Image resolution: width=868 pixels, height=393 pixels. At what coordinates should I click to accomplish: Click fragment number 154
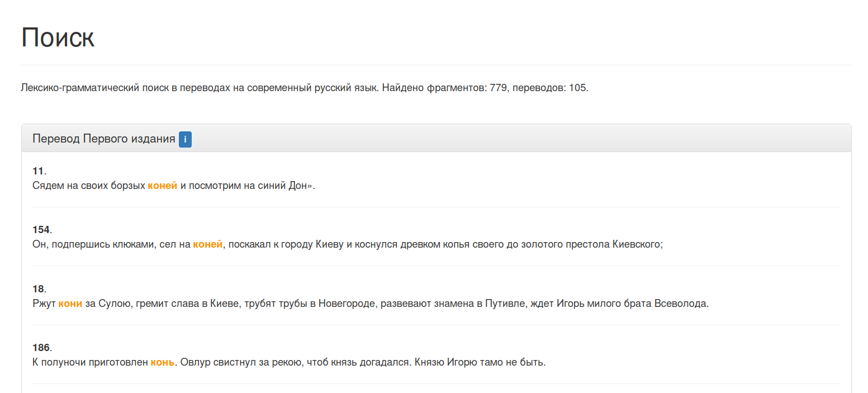[x=41, y=230]
